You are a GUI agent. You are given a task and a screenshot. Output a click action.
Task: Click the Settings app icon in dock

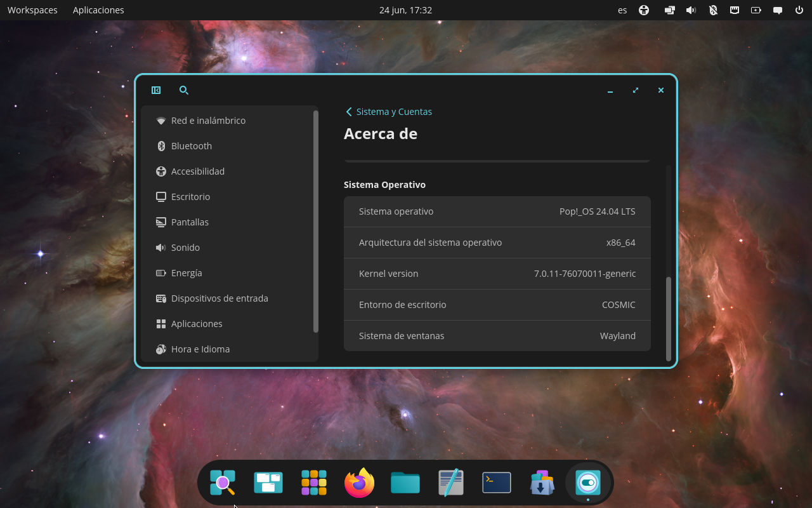(588, 483)
